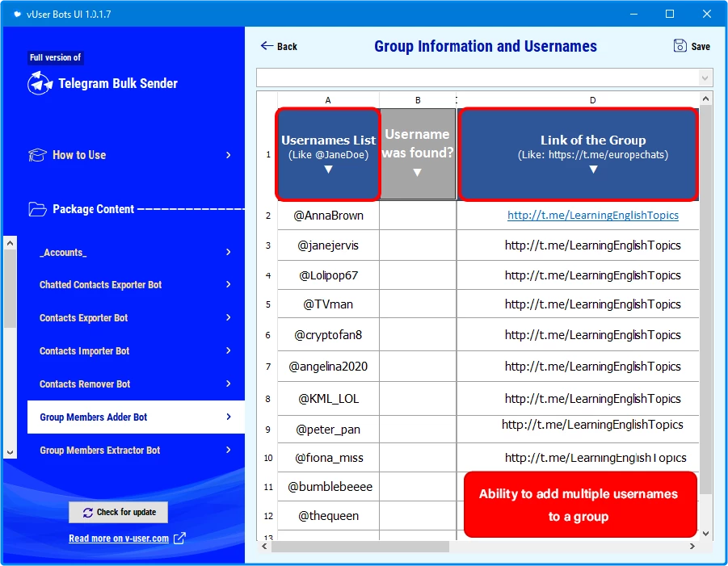Image resolution: width=728 pixels, height=566 pixels.
Task: Select Contacts Exporter Bot entry
Action: coord(136,317)
